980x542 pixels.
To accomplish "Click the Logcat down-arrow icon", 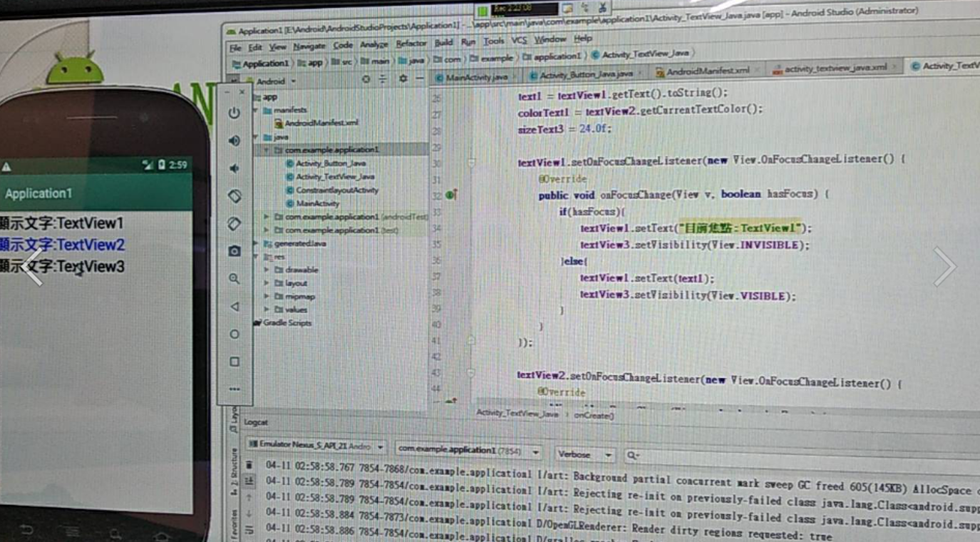I will (249, 513).
